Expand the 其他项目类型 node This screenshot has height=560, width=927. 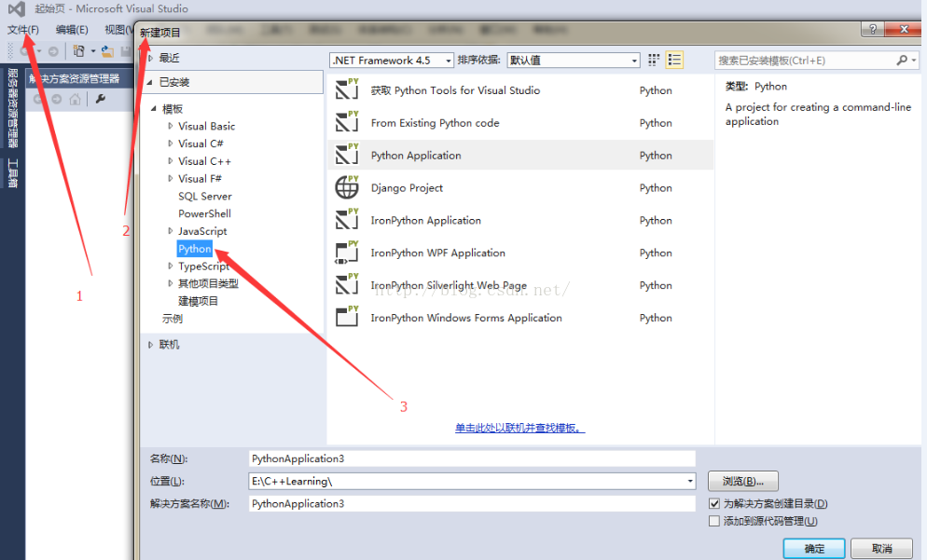pyautogui.click(x=171, y=283)
